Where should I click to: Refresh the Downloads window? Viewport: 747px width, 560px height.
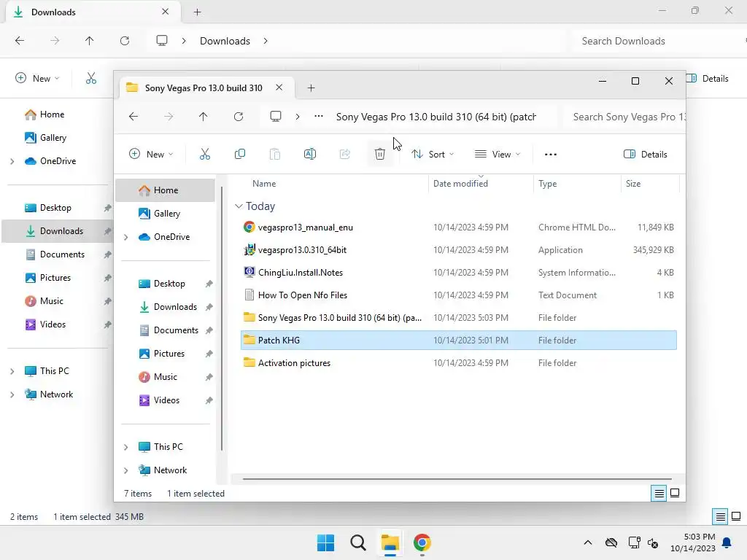pos(125,41)
